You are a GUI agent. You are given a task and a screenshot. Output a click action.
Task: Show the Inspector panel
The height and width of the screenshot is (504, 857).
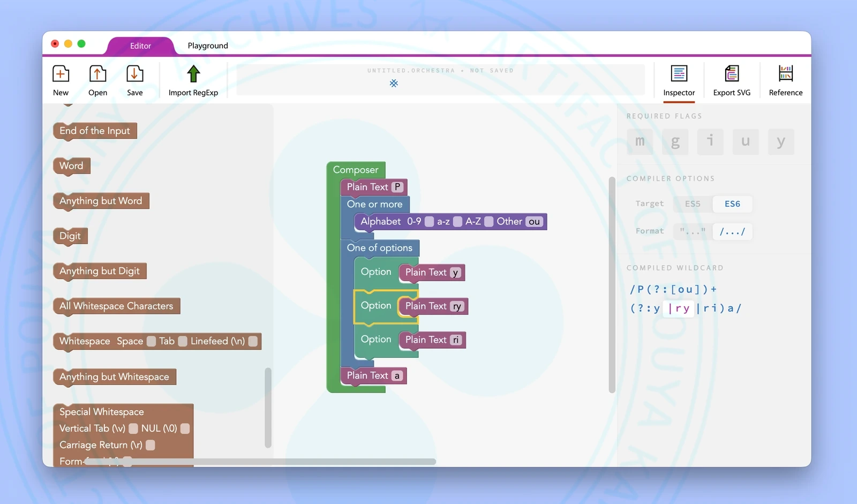[x=679, y=81]
